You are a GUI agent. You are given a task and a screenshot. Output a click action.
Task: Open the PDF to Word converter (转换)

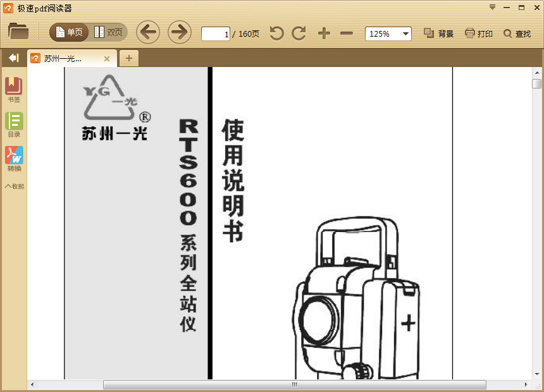(14, 159)
